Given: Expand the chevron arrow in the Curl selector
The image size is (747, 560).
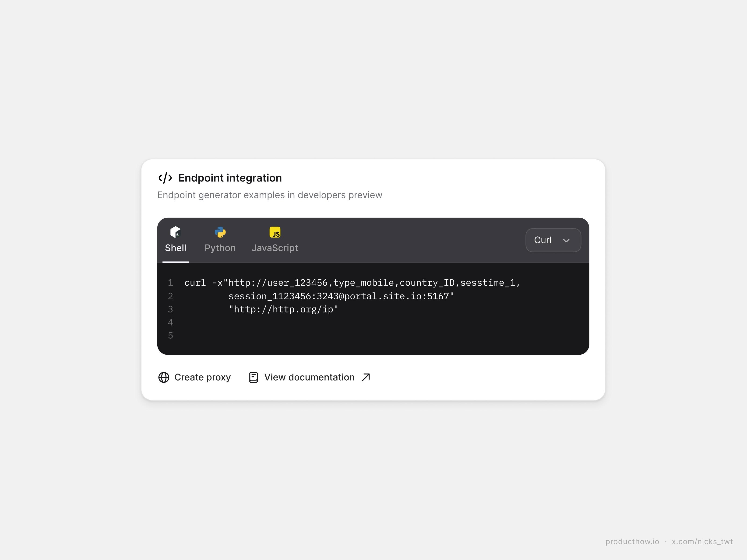Looking at the screenshot, I should [566, 241].
